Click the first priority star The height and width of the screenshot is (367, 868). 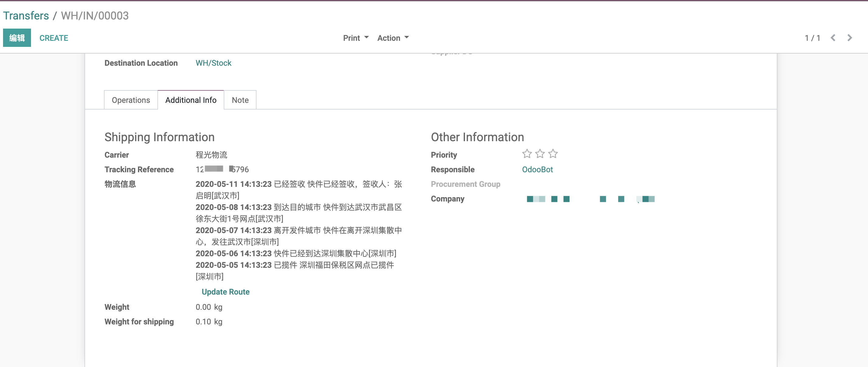pyautogui.click(x=527, y=154)
